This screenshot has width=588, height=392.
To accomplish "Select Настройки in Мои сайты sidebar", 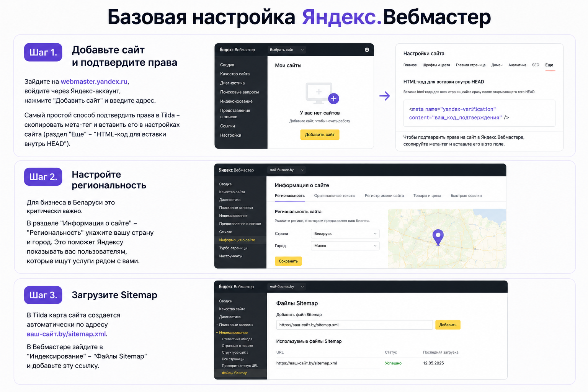I will click(x=230, y=135).
